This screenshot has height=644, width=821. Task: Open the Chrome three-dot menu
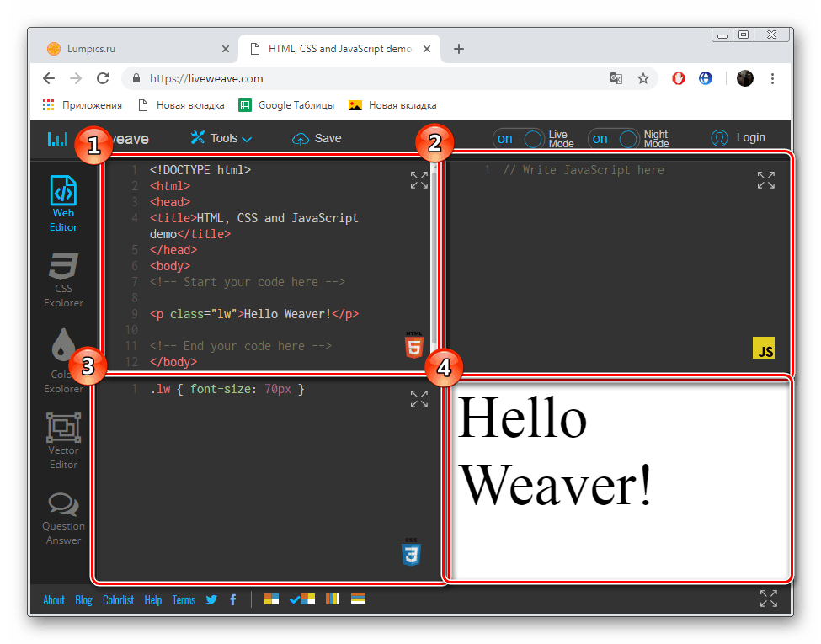pyautogui.click(x=772, y=78)
